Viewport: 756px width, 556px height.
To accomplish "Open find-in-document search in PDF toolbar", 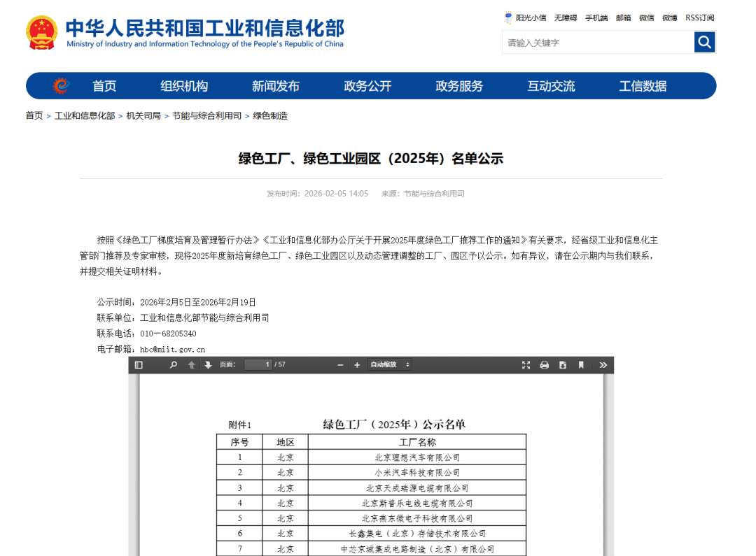I will tap(174, 364).
